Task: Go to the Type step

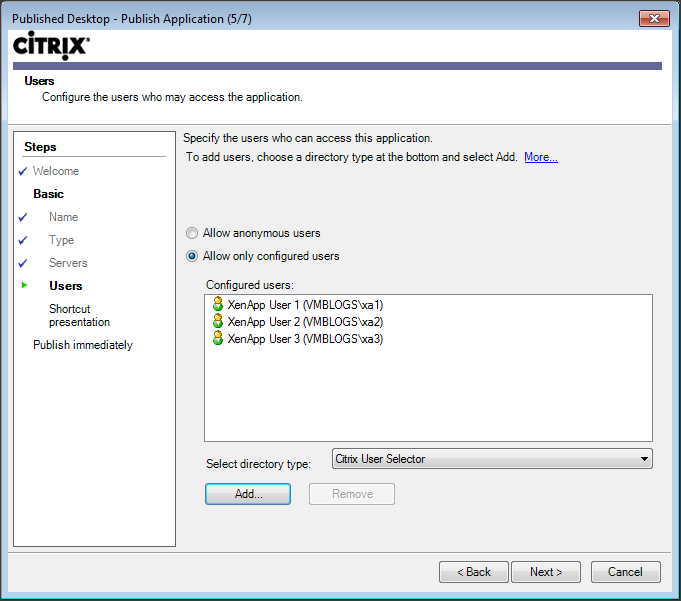Action: [61, 240]
